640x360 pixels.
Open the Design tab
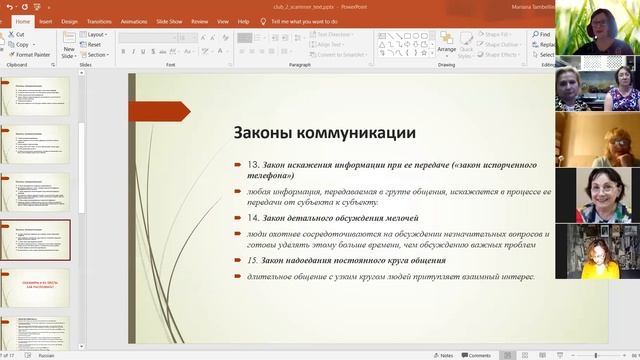pos(69,22)
